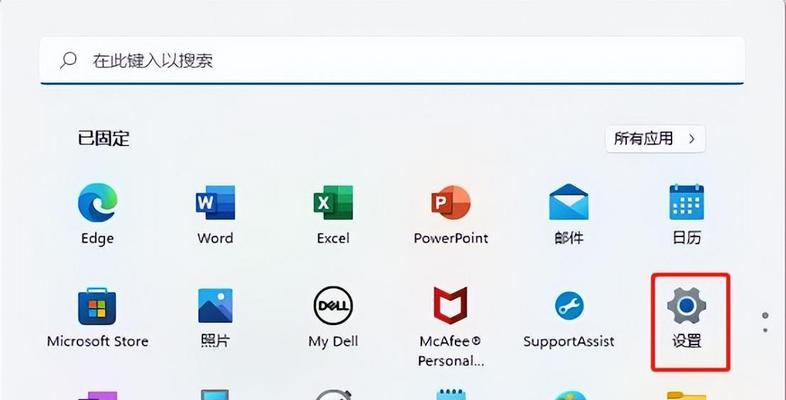
Task: Click the 所有应用 button
Action: [x=655, y=139]
